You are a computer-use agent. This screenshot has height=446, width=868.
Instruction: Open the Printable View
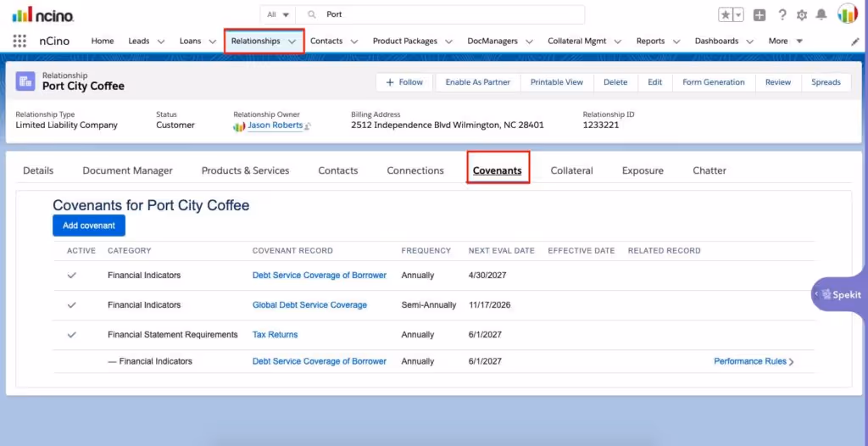coord(557,82)
